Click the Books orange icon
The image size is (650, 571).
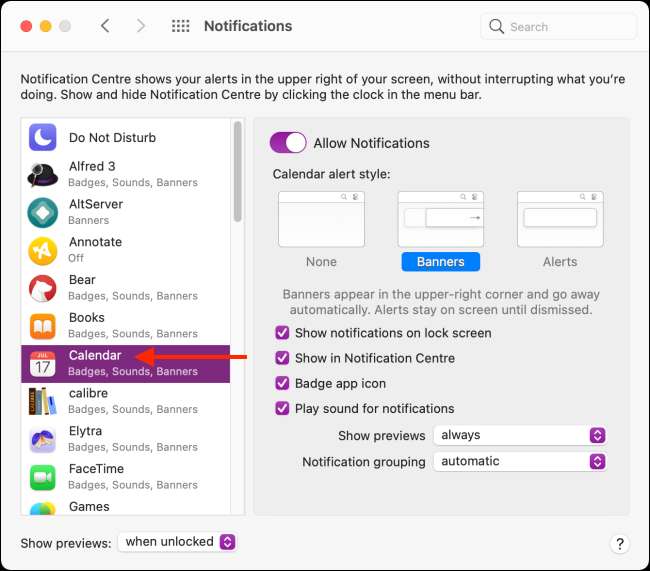tap(42, 326)
